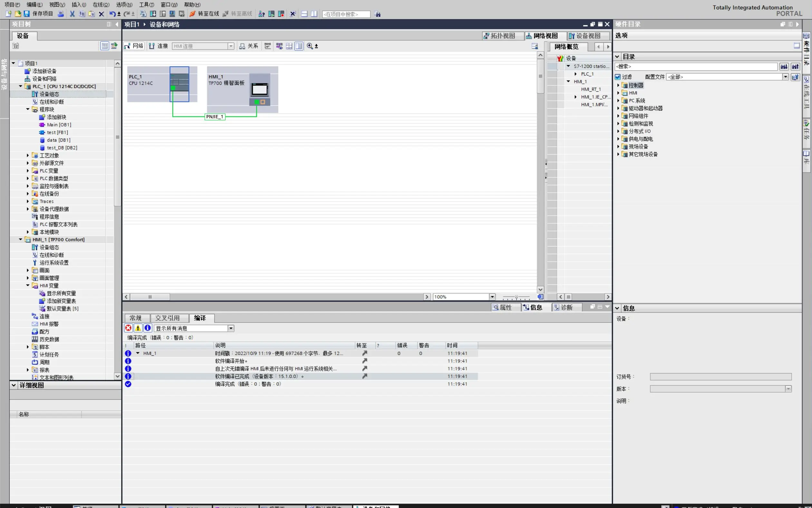Image resolution: width=812 pixels, height=508 pixels.
Task: Click the 在项目中搜索 search field
Action: (x=346, y=14)
